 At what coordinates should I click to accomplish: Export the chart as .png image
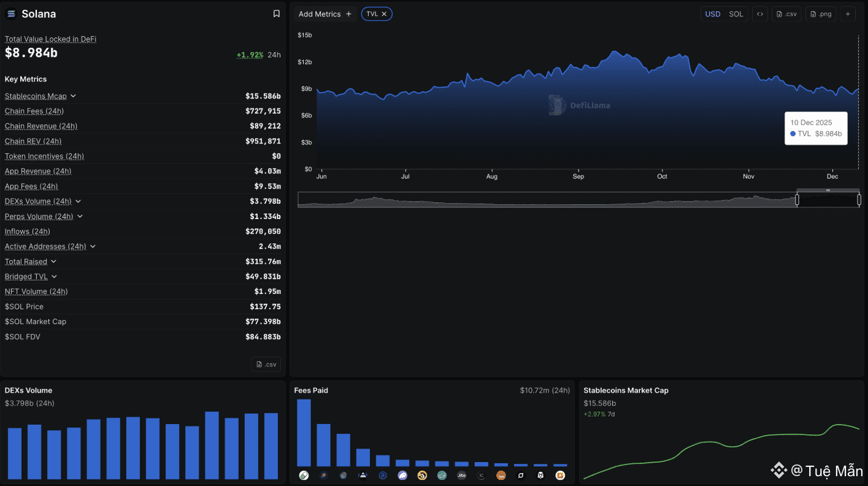pyautogui.click(x=821, y=14)
